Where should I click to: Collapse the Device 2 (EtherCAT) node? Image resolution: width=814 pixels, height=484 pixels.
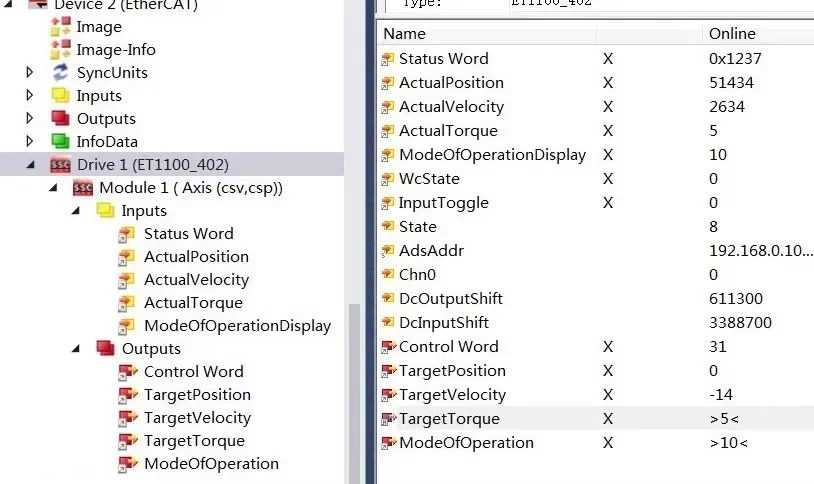coord(8,5)
